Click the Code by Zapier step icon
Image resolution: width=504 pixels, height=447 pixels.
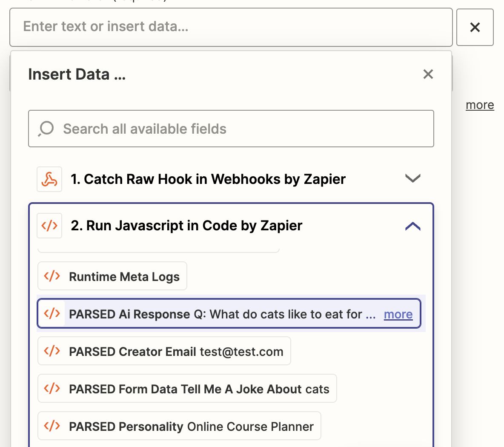coord(49,226)
